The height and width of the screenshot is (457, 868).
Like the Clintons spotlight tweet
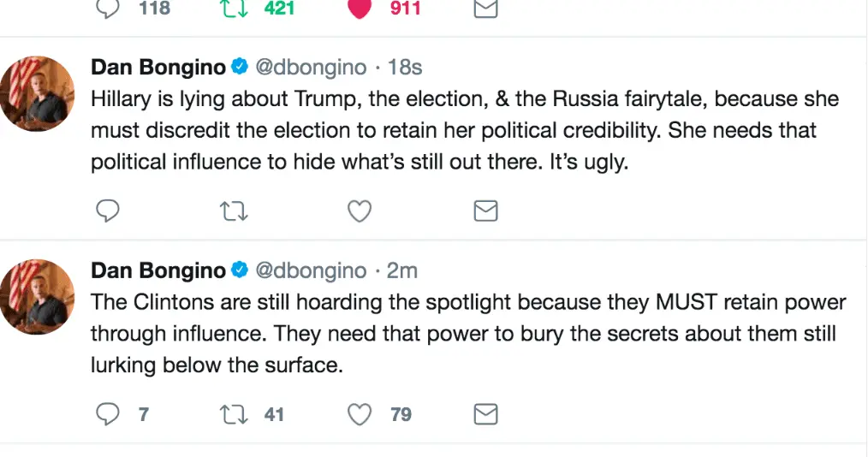tap(360, 415)
